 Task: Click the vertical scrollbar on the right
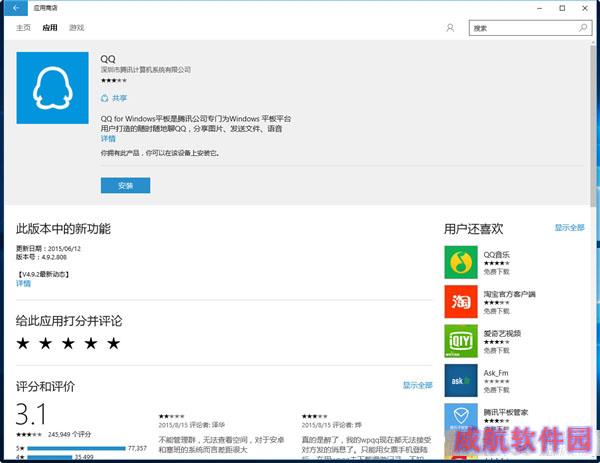(x=594, y=126)
